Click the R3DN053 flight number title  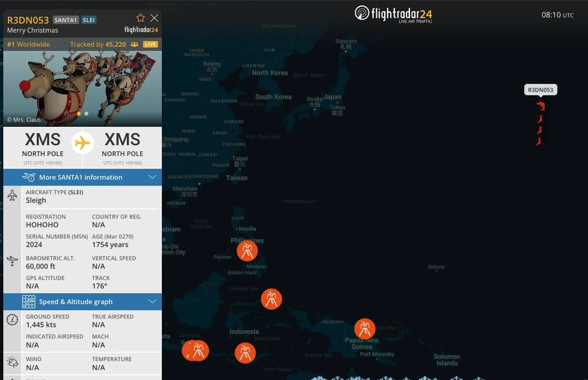(28, 20)
